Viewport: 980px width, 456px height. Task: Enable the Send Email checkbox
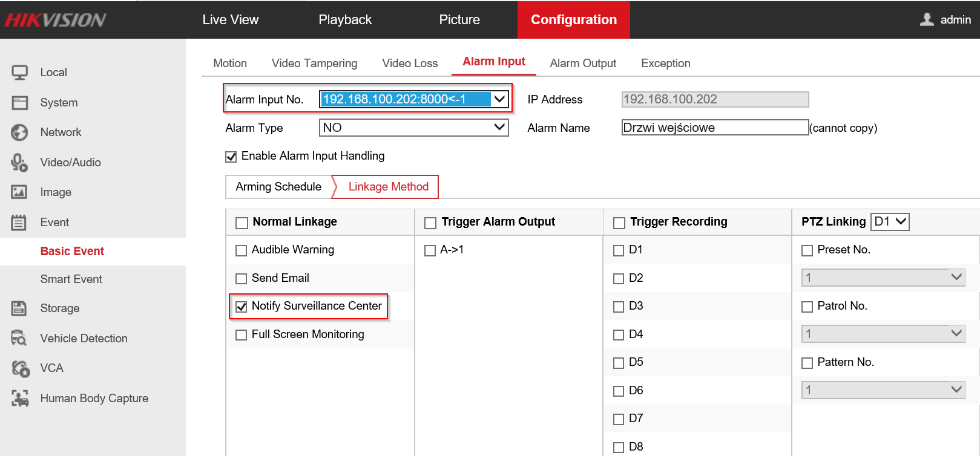tap(242, 279)
